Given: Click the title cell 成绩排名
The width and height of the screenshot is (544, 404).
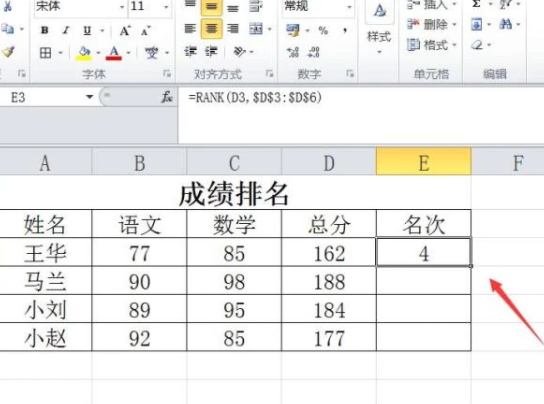Looking at the screenshot, I should (235, 193).
